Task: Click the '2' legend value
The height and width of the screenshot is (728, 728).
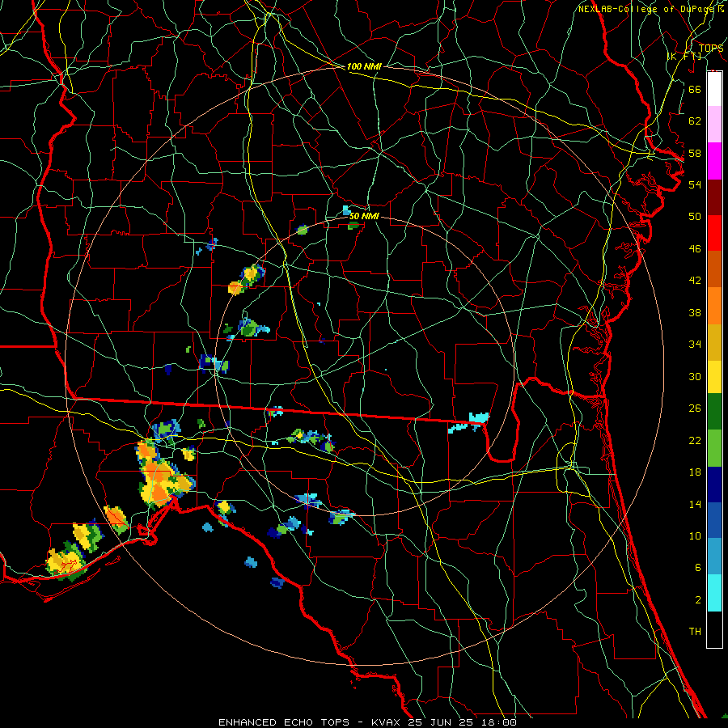Action: pyautogui.click(x=698, y=600)
